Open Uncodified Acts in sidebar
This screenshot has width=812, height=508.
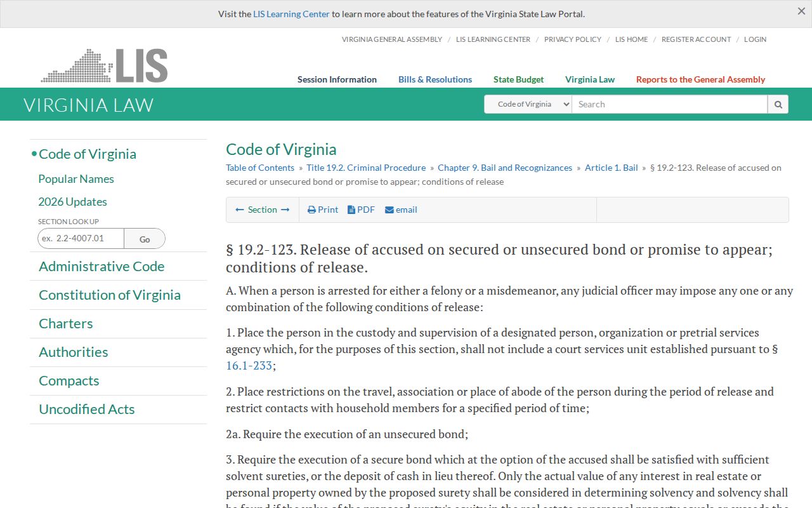coord(87,409)
